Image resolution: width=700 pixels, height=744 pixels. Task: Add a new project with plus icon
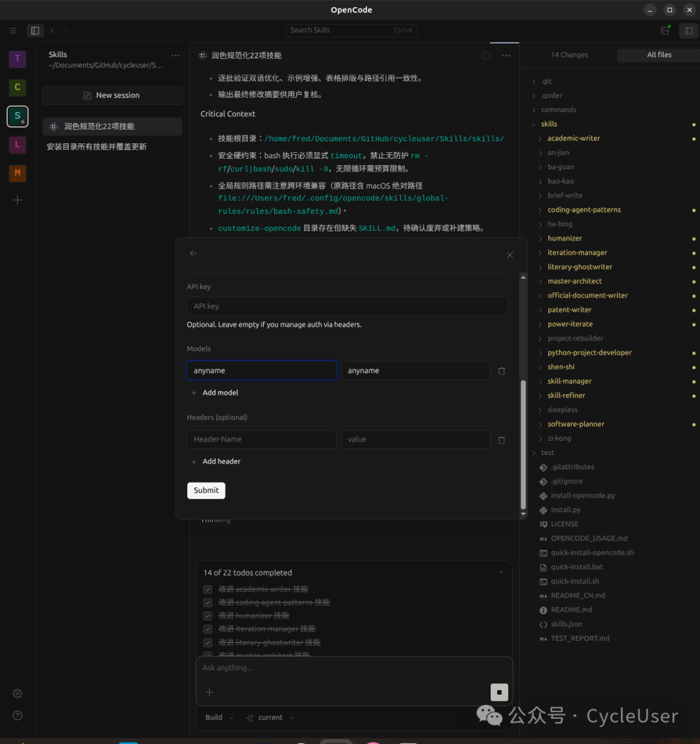pyautogui.click(x=17, y=200)
